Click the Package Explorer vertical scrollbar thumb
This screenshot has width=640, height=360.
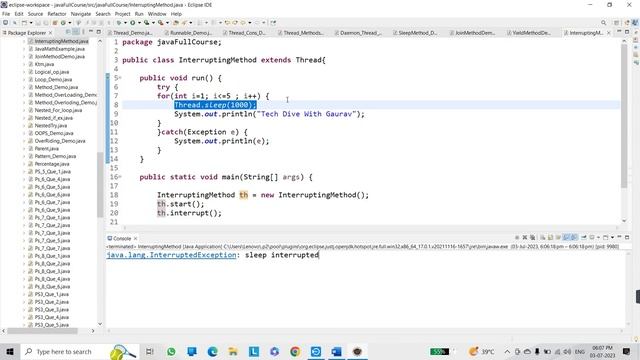coord(100,184)
